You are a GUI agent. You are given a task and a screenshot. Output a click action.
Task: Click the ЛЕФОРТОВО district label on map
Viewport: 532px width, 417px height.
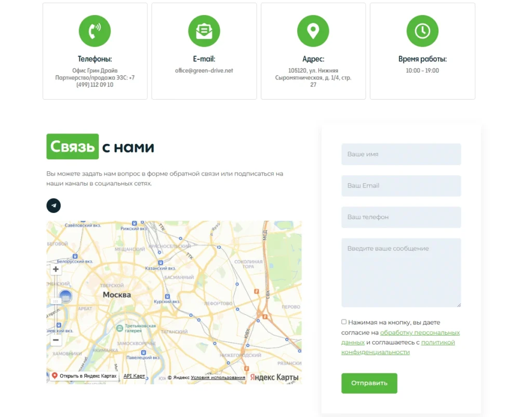[x=218, y=303]
